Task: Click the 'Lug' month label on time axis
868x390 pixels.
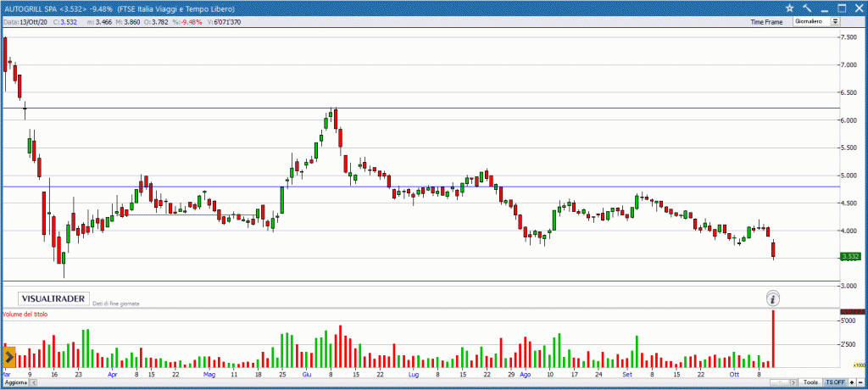Action: [x=414, y=375]
